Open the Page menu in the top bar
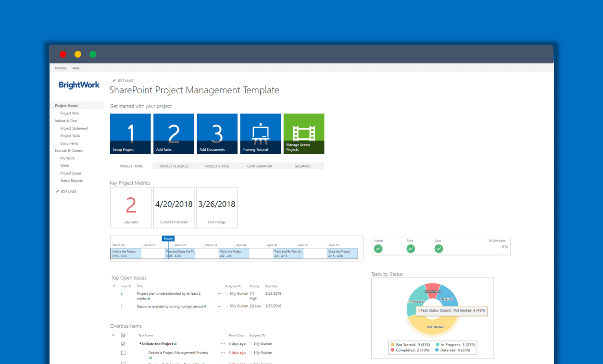Viewport: 603px width, 364px height. click(75, 68)
